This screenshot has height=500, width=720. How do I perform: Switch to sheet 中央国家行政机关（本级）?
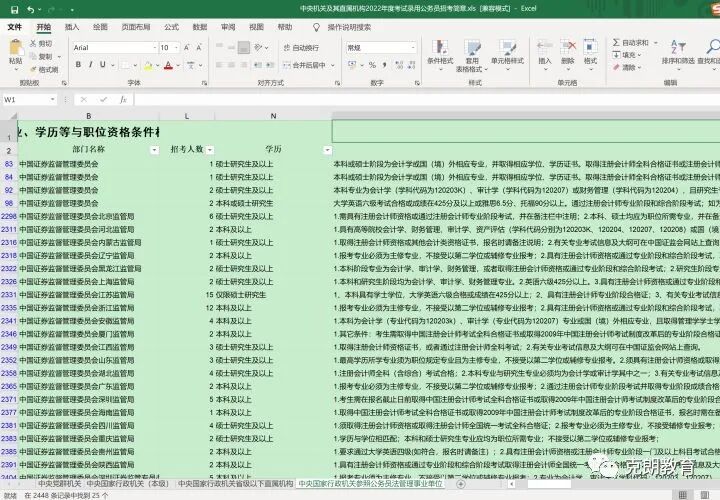click(x=128, y=484)
